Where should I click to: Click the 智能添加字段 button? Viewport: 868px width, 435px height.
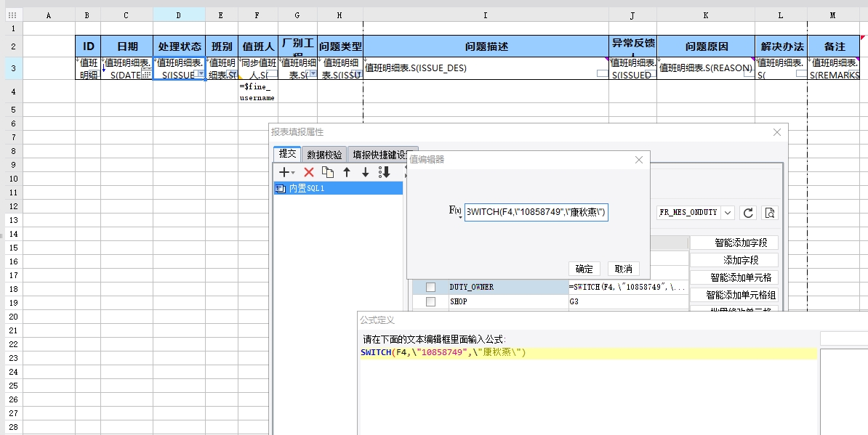click(734, 243)
